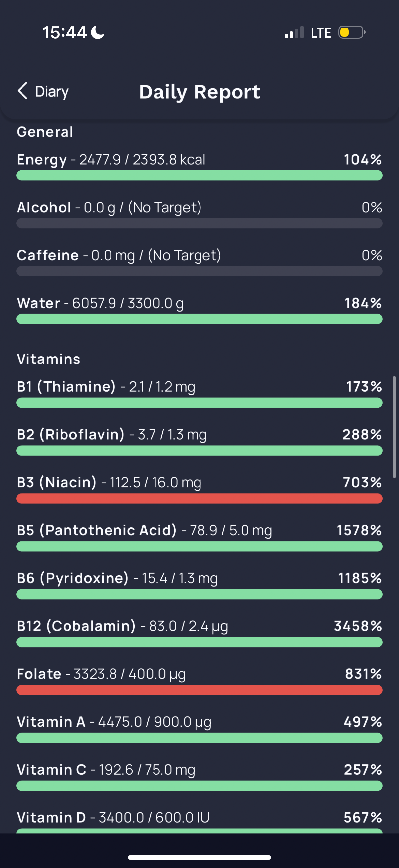Open Vitamin C nutrient entry
This screenshot has height=868, width=399.
click(106, 770)
